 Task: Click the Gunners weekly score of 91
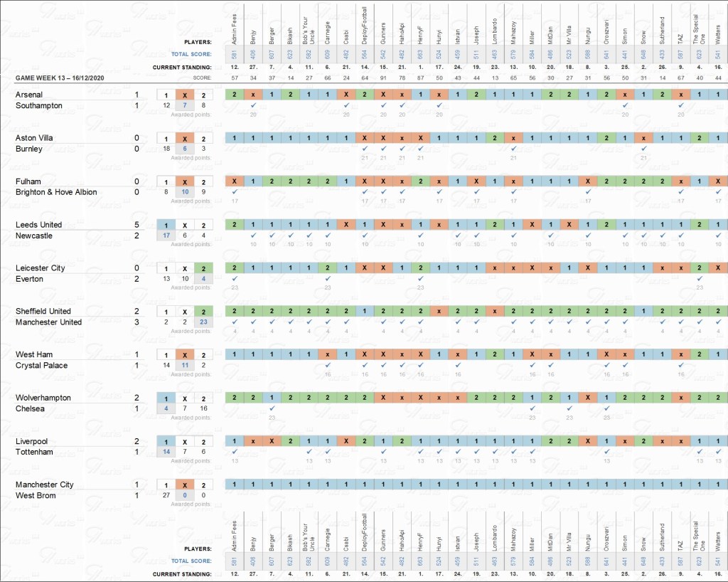[383, 77]
